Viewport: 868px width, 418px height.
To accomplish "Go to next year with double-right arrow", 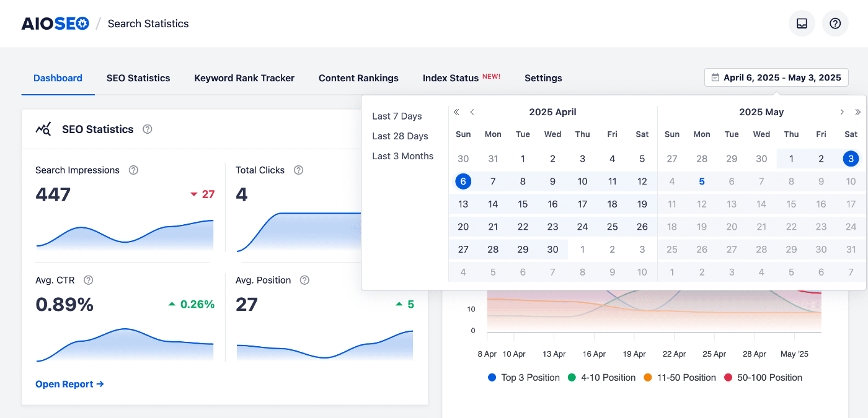I will click(x=858, y=112).
